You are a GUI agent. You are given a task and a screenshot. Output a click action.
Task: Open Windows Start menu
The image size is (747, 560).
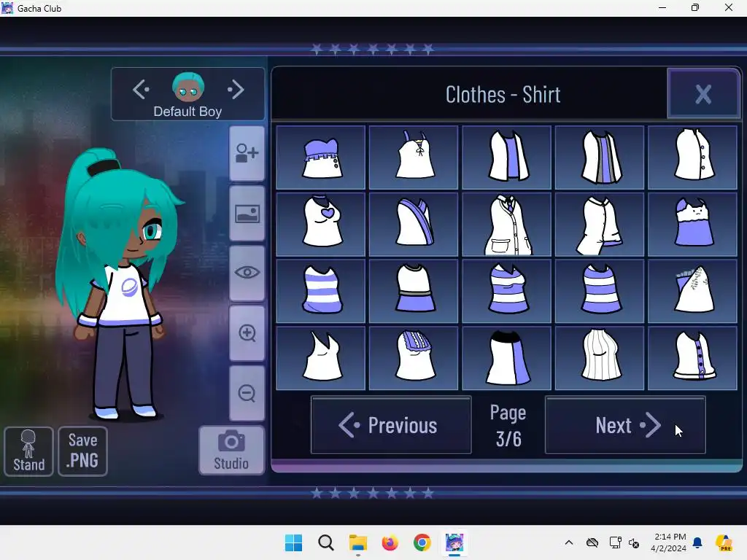point(293,542)
